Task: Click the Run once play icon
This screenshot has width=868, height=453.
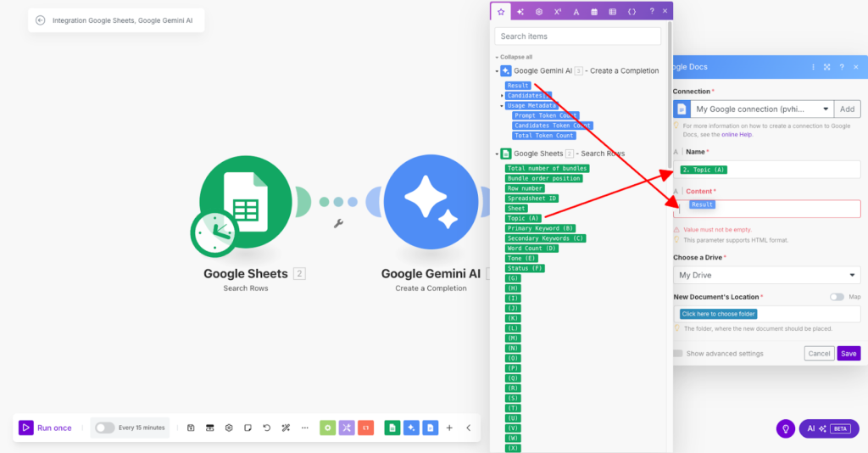Action: point(26,428)
